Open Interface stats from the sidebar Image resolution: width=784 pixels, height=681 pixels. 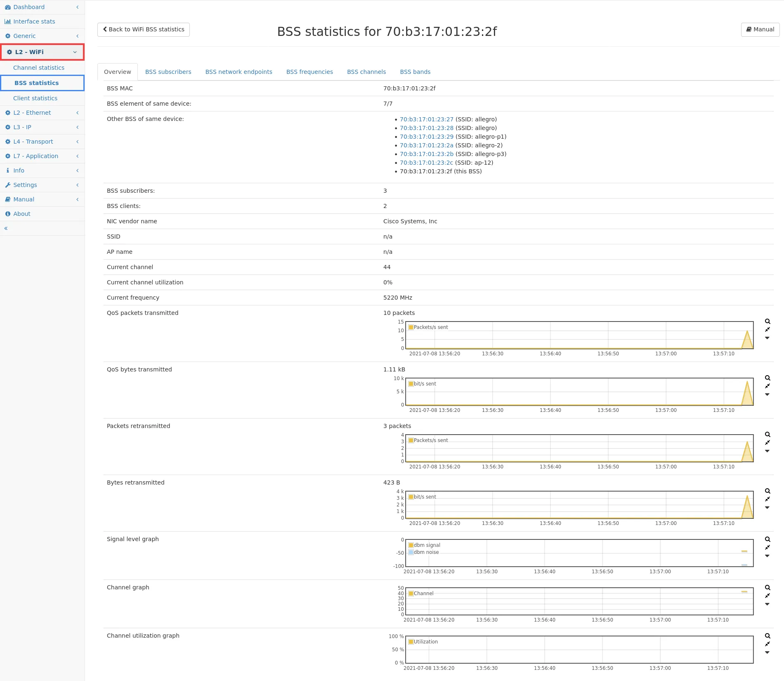point(34,21)
